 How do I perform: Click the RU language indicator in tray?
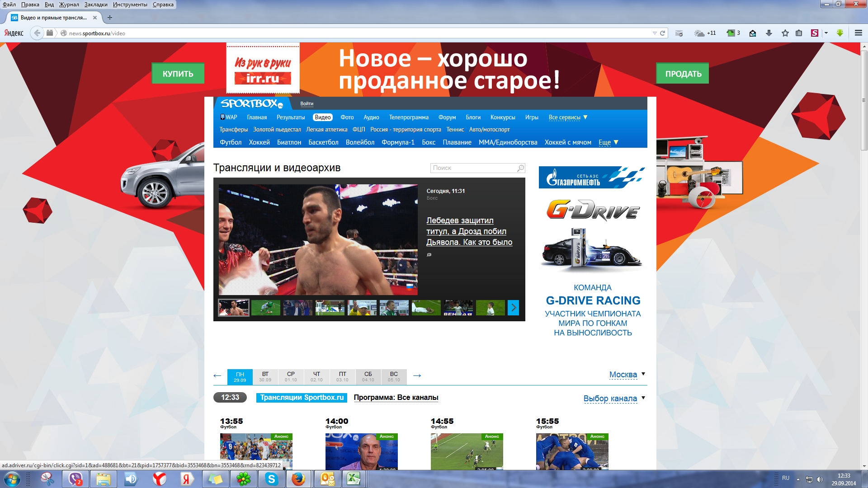pyautogui.click(x=786, y=478)
